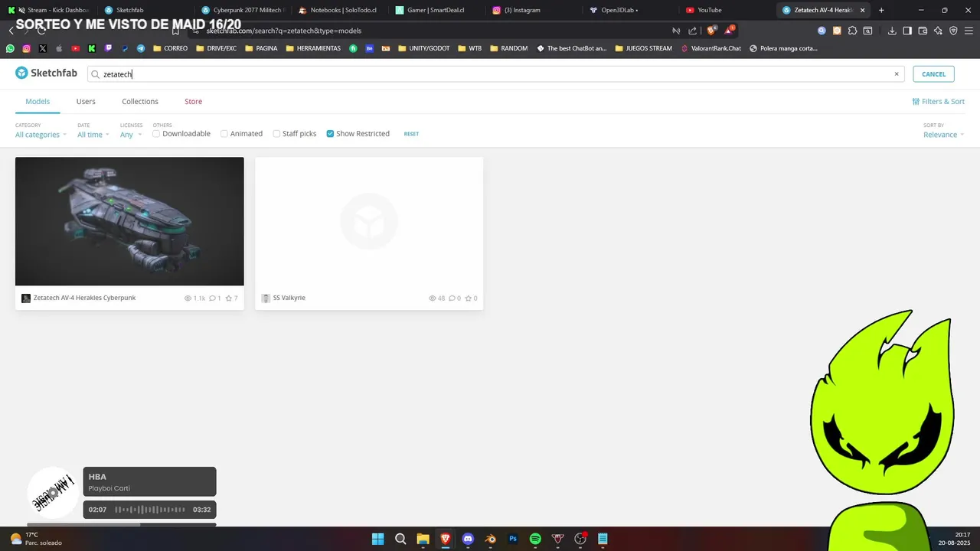Open the Store tab
980x551 pixels.
click(193, 101)
